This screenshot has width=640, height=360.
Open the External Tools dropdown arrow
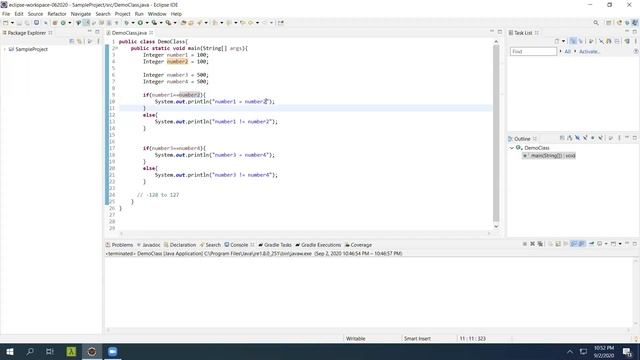tap(175, 23)
